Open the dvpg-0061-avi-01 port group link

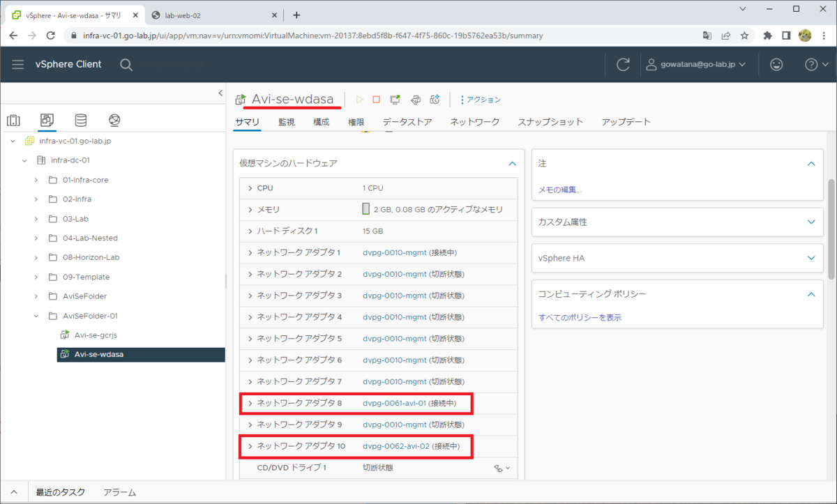point(394,403)
